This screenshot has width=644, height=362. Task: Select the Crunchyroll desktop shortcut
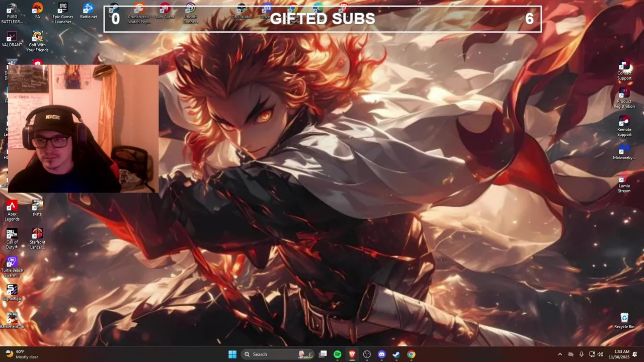click(x=139, y=14)
